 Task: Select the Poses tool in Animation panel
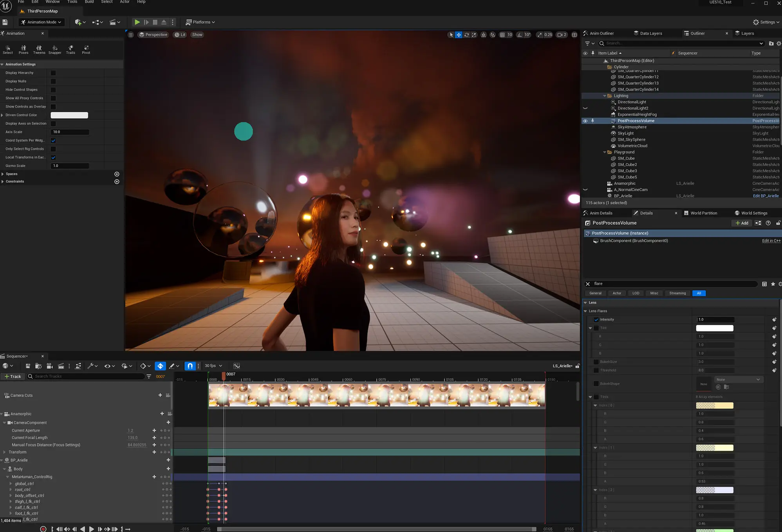click(23, 49)
